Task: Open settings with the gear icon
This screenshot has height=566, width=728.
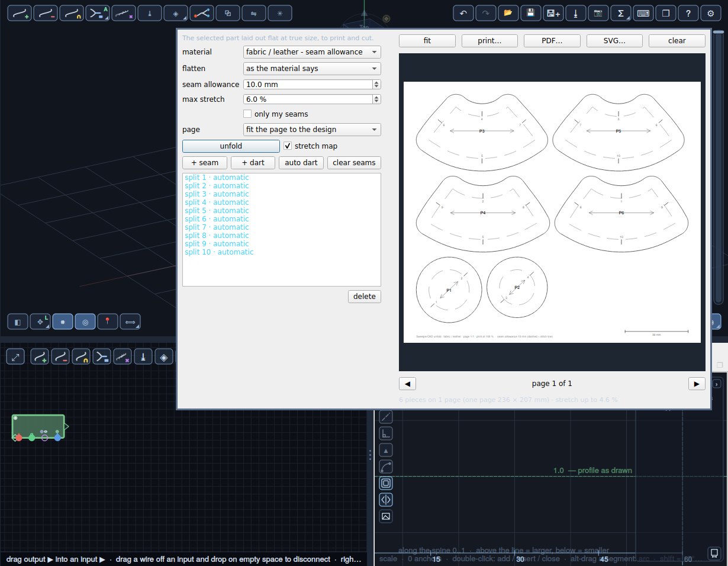Action: [711, 13]
